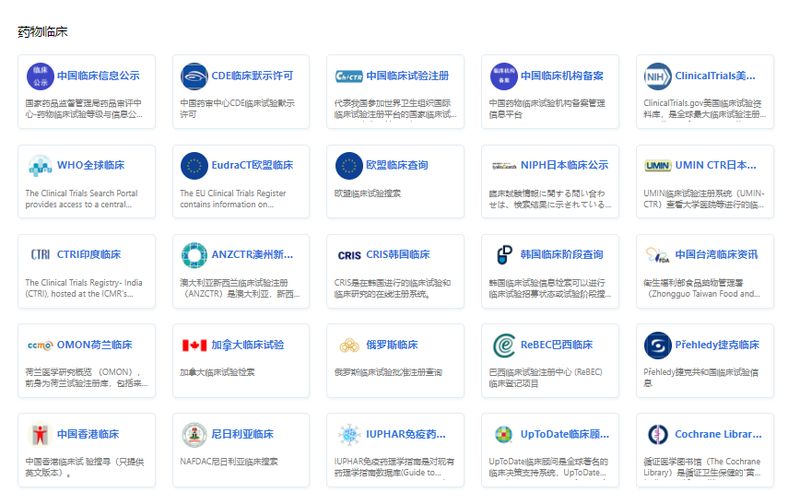Click description text 中国药审中心CDE临床试验默示许可
This screenshot has width=800, height=504.
click(237, 109)
